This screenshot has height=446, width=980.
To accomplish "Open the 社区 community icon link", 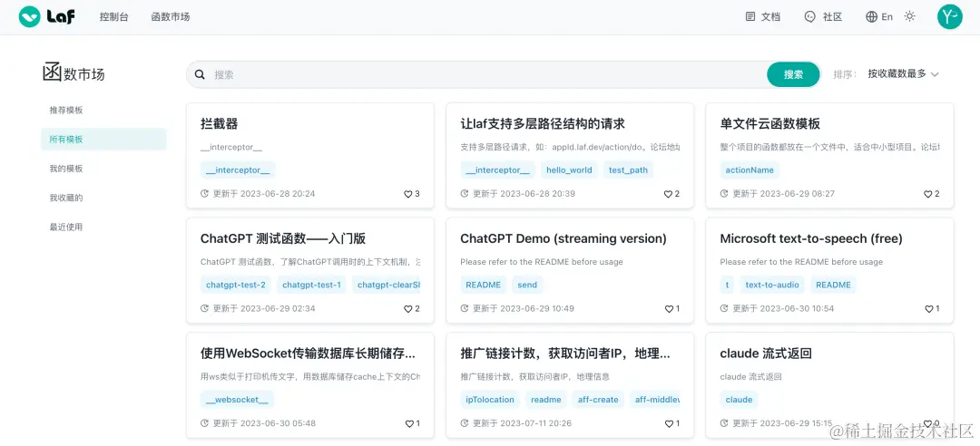I will click(810, 17).
